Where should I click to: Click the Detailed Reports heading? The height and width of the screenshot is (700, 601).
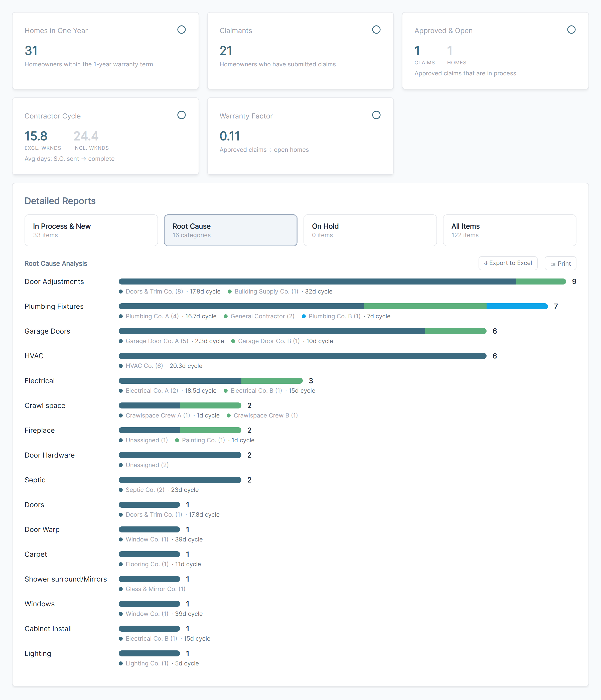tap(60, 201)
